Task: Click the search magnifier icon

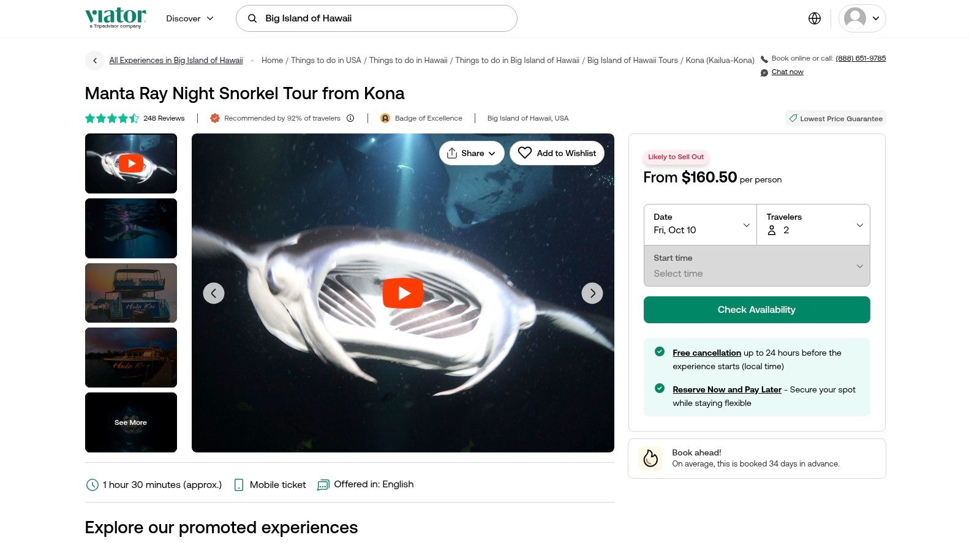Action: [x=252, y=18]
